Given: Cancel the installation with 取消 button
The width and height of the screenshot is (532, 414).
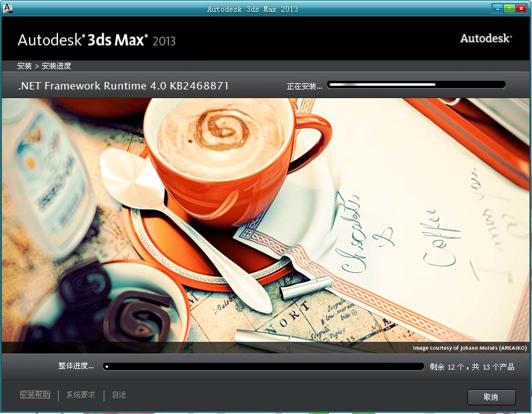Looking at the screenshot, I should coord(491,397).
